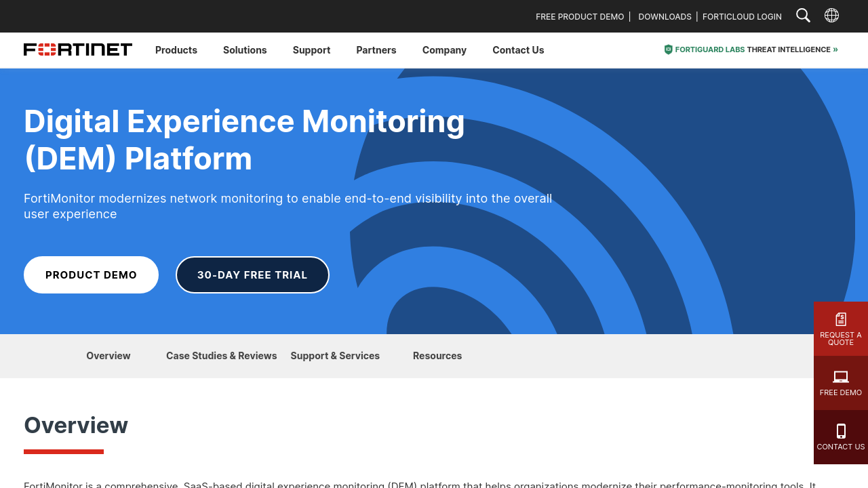Click the FortiGuard Labs shield icon
This screenshot has width=868, height=488.
click(668, 49)
